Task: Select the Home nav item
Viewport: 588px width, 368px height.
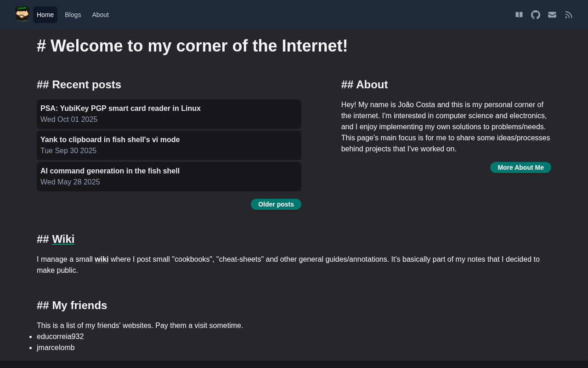Action: click(45, 15)
